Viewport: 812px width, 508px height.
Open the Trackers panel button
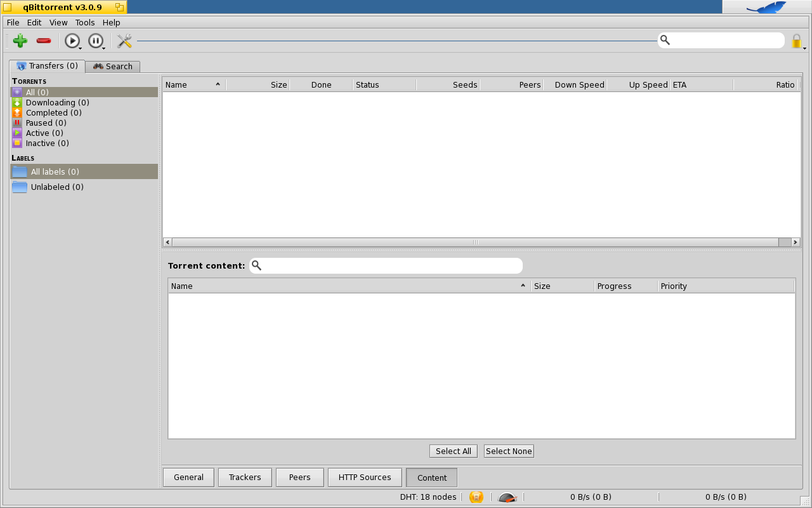(245, 478)
